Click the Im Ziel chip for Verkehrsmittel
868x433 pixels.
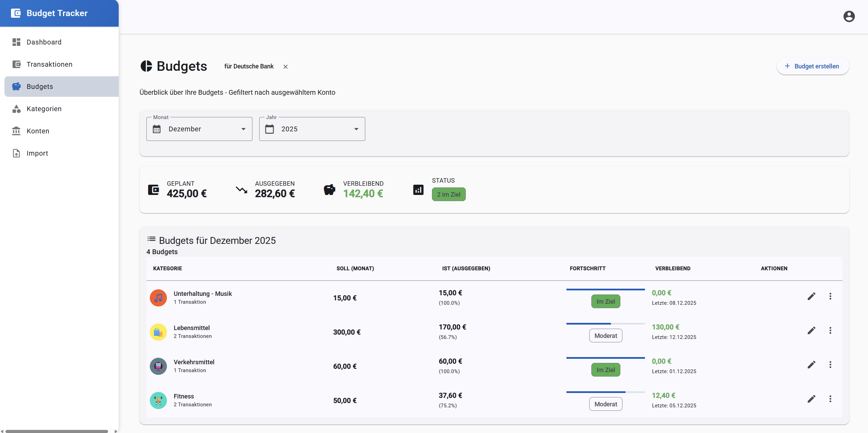[606, 370]
